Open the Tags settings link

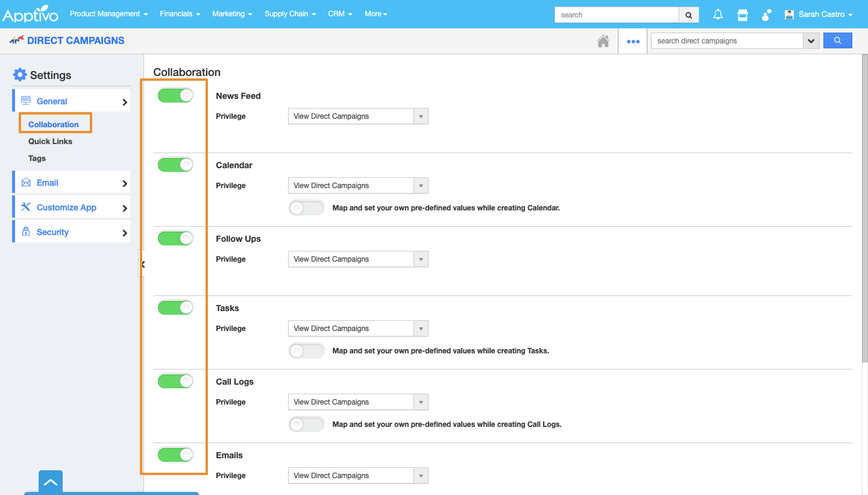click(37, 158)
